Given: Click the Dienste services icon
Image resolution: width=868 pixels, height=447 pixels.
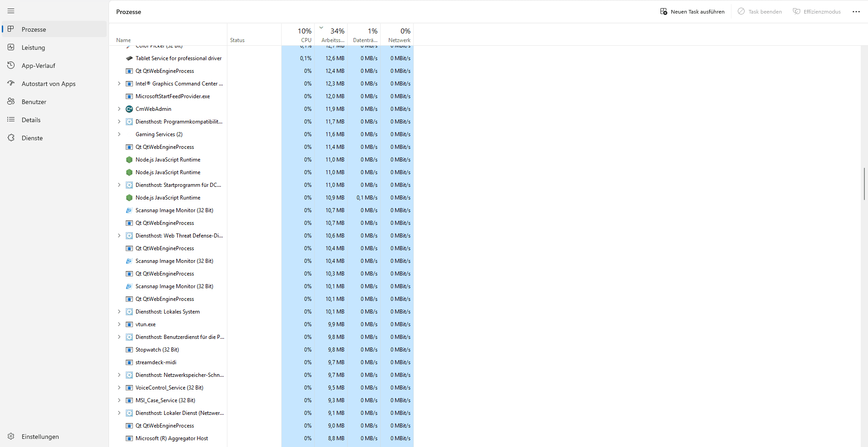Looking at the screenshot, I should (11, 138).
